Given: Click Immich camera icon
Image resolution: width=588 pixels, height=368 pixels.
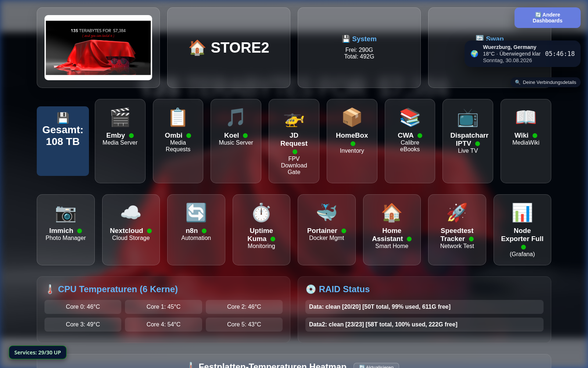Looking at the screenshot, I should click(66, 213).
